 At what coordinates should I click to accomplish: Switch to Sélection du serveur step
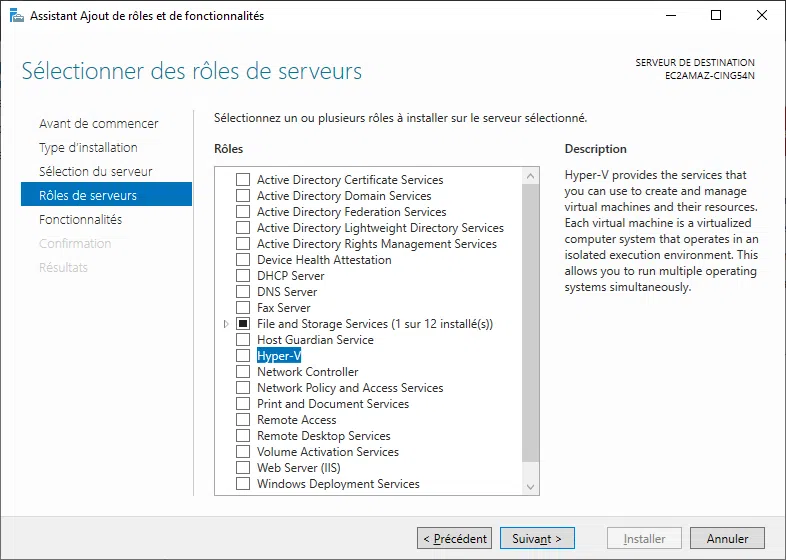coord(95,172)
